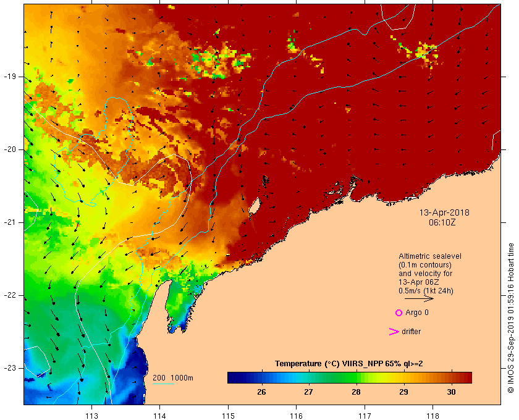Click the longitude axis label 118
This screenshot has height=420, width=519.
(433, 416)
